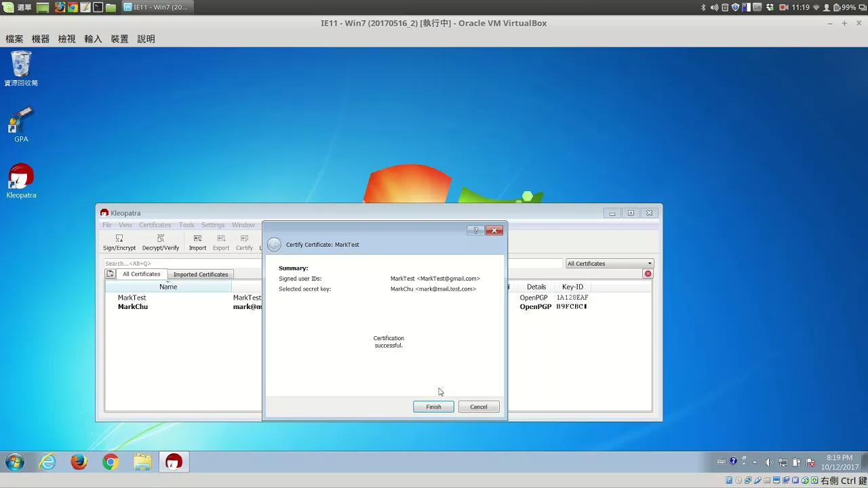Open File Explorer from the Windows taskbar
868x488 pixels.
(142, 462)
